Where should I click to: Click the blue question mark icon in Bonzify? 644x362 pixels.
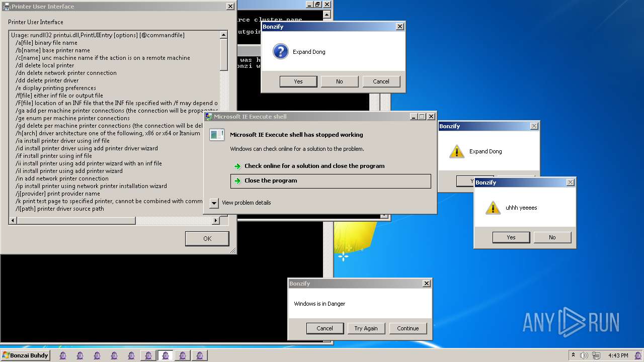(x=280, y=51)
